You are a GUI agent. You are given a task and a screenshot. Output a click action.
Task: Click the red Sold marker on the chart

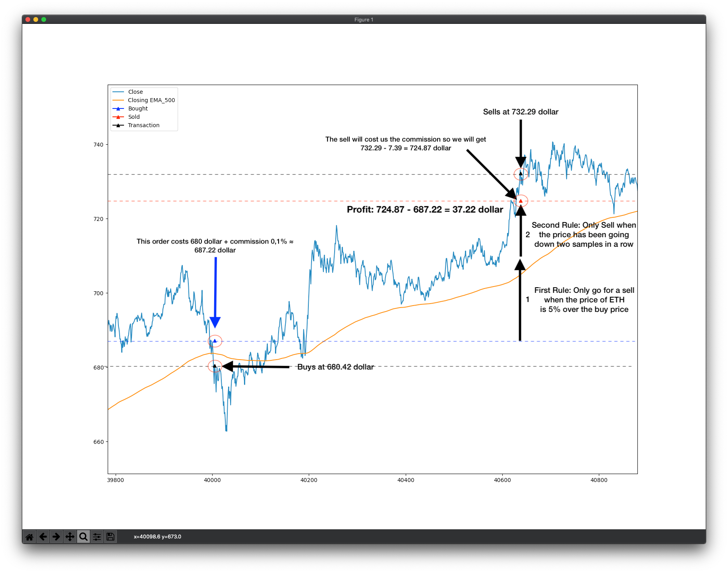(x=521, y=201)
